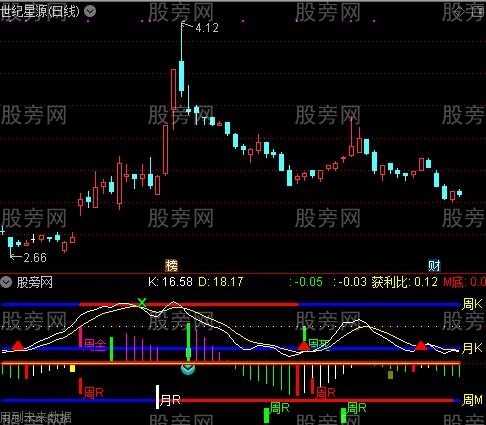Screen dimensions: 486x425
Task: Click the 4.12 high price label
Action: pos(207,28)
